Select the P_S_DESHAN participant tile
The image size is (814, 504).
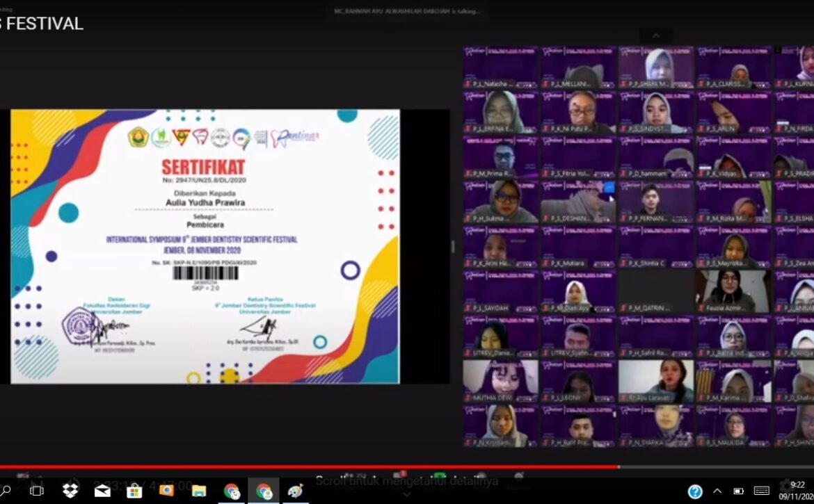[x=578, y=202]
